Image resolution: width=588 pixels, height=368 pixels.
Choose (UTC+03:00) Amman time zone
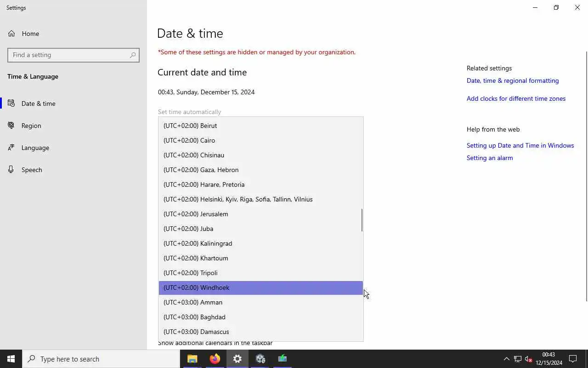click(x=260, y=302)
